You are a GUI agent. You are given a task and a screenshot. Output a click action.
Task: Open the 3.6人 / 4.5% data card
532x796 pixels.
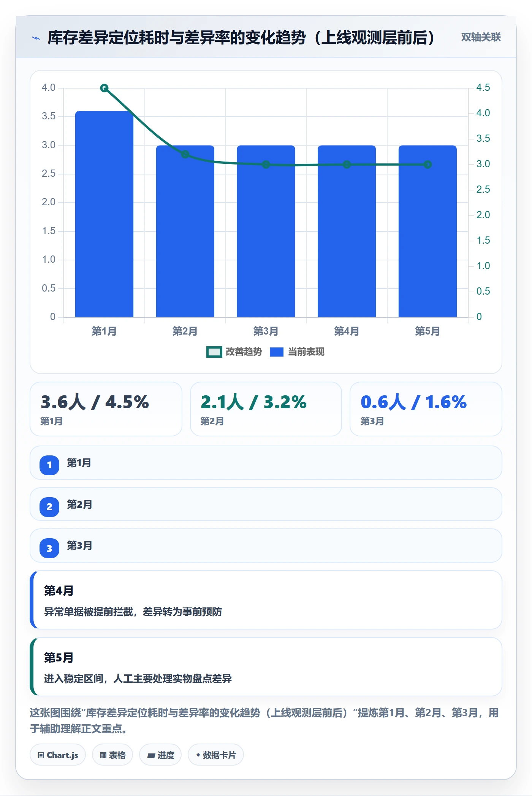(x=106, y=409)
